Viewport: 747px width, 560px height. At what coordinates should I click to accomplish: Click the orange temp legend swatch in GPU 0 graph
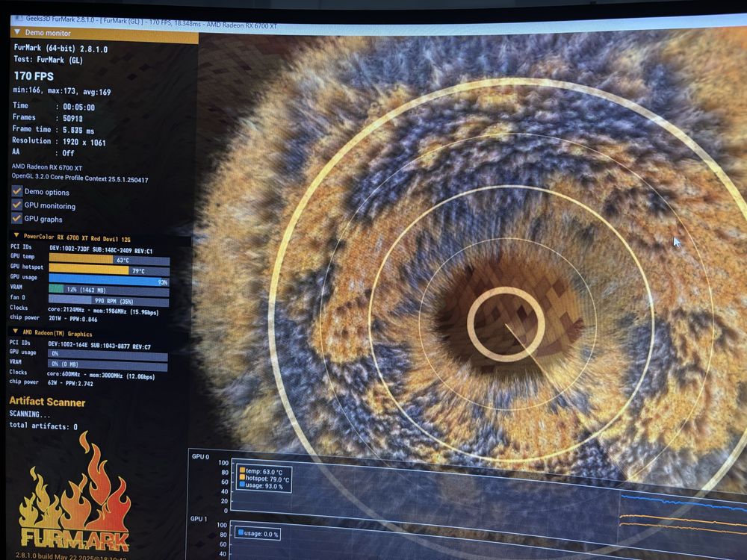(242, 470)
